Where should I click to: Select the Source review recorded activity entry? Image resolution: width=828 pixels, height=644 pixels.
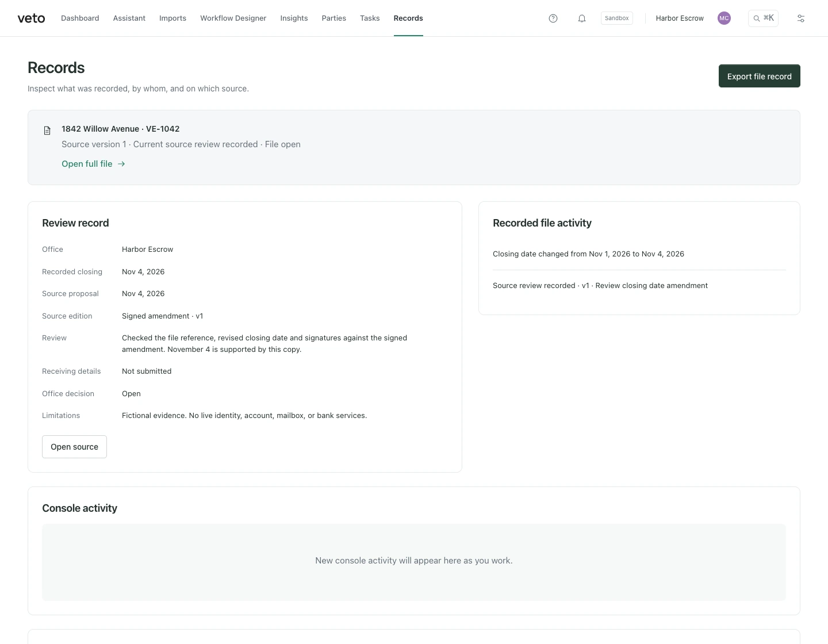[600, 286]
